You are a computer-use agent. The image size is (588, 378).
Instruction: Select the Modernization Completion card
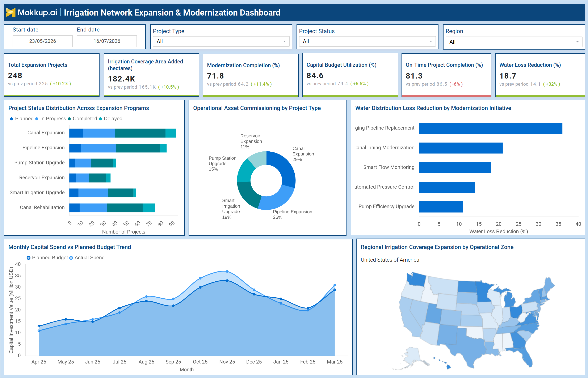251,75
